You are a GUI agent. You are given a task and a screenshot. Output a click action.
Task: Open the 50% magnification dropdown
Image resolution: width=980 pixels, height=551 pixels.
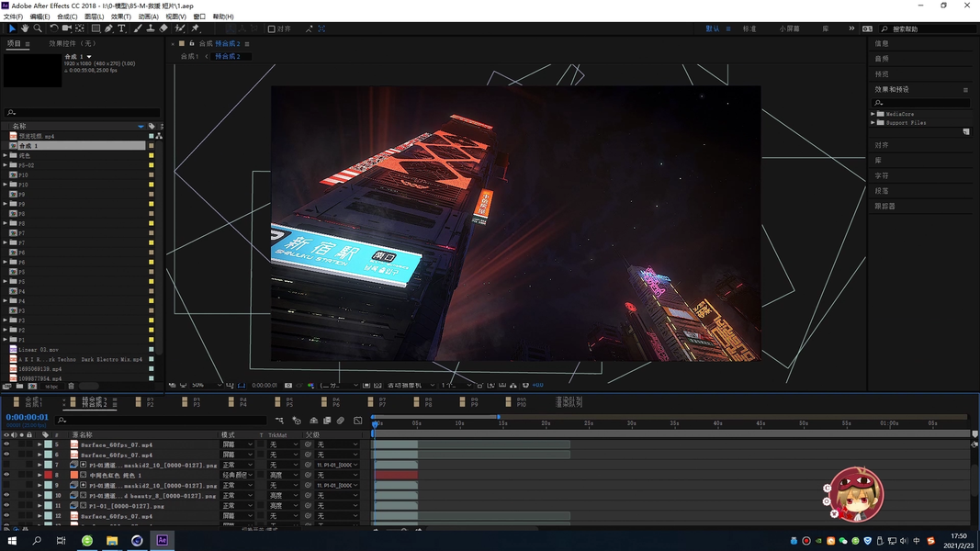pyautogui.click(x=207, y=386)
